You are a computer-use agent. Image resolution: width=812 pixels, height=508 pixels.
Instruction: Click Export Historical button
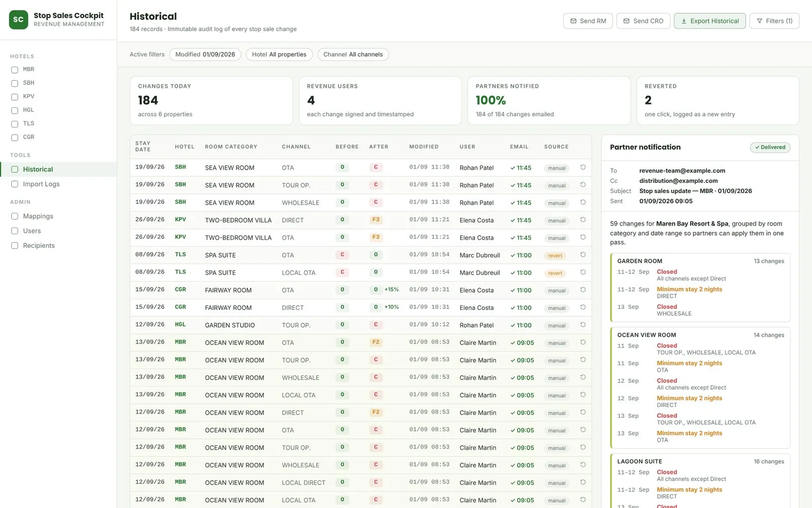[709, 21]
